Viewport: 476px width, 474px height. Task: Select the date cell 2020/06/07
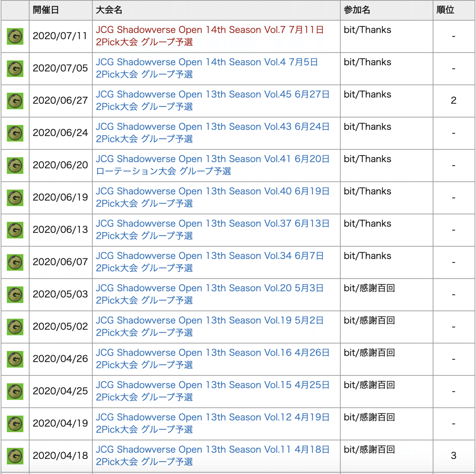coord(60,262)
